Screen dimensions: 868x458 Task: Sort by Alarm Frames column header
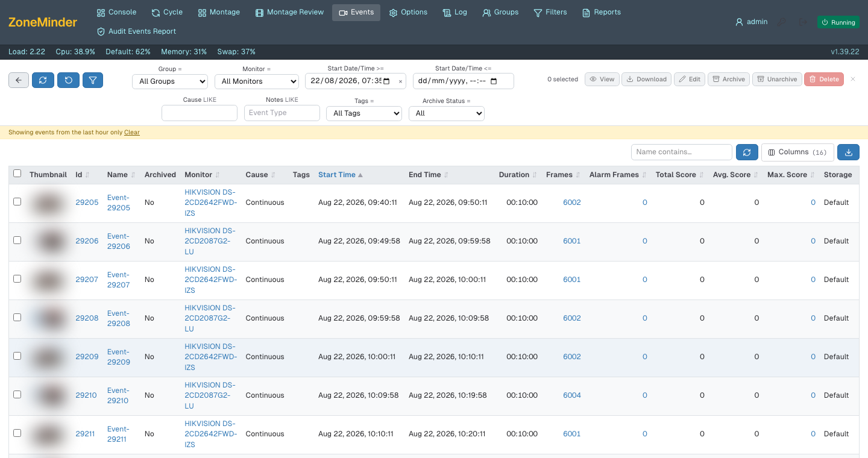point(618,175)
